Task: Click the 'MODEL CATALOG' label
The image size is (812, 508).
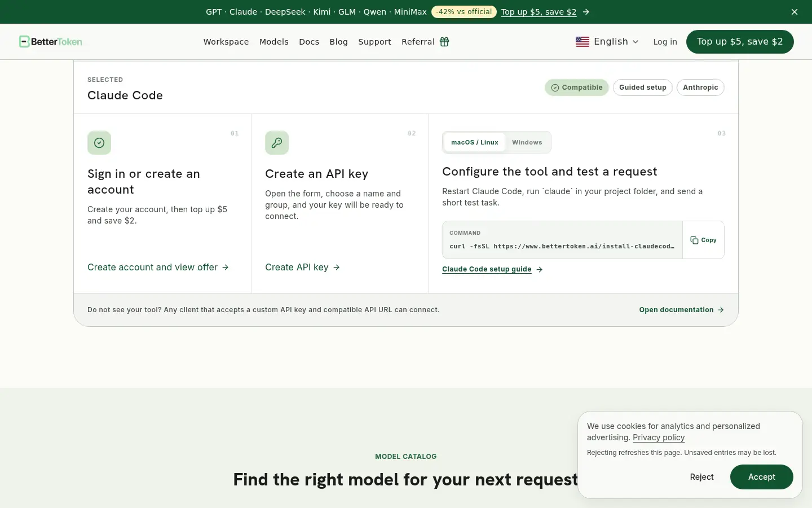Action: pyautogui.click(x=406, y=457)
